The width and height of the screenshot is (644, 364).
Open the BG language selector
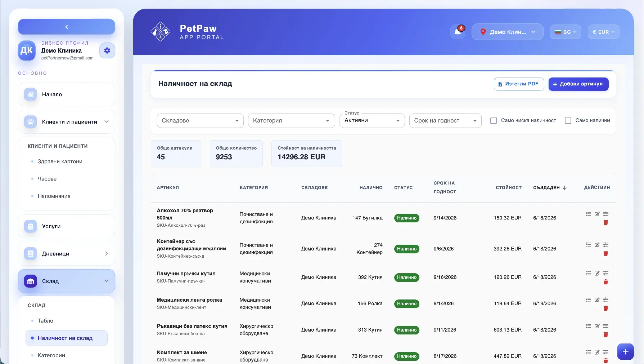pyautogui.click(x=566, y=32)
